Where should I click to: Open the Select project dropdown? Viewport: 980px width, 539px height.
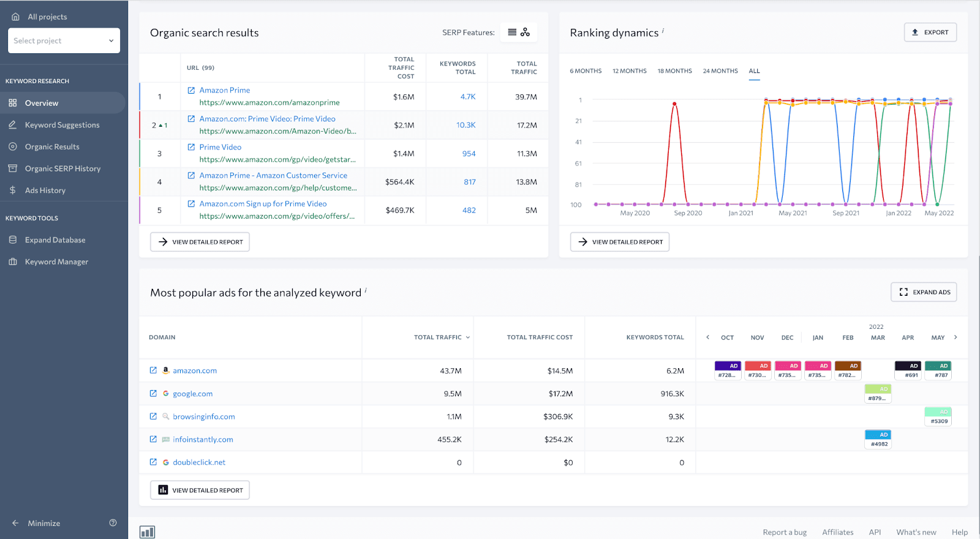[64, 40]
